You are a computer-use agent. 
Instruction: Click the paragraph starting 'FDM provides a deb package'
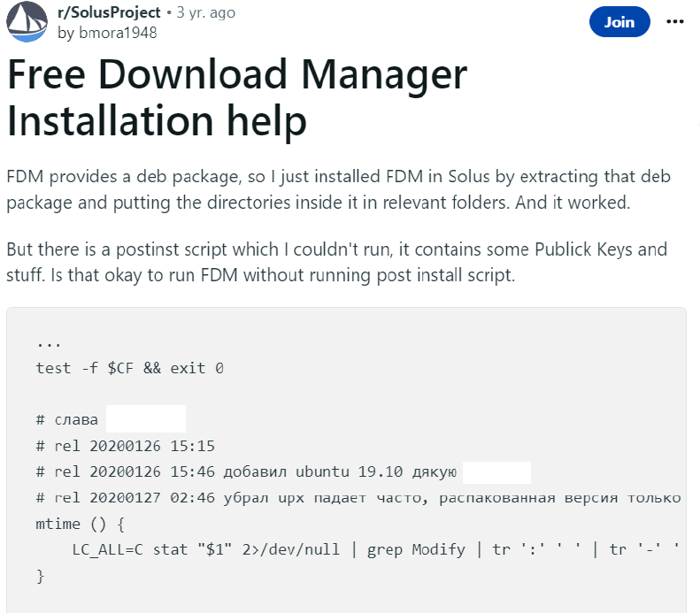pyautogui.click(x=338, y=189)
